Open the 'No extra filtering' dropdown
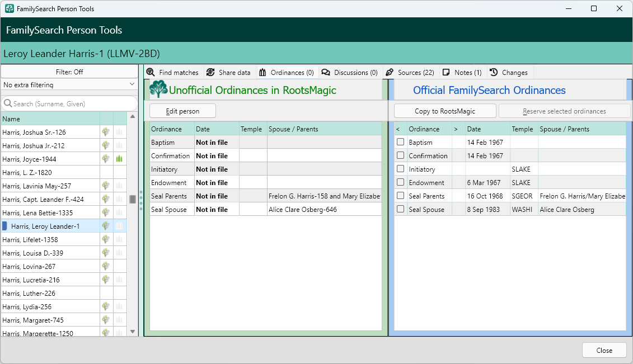The height and width of the screenshot is (364, 633). [69, 84]
